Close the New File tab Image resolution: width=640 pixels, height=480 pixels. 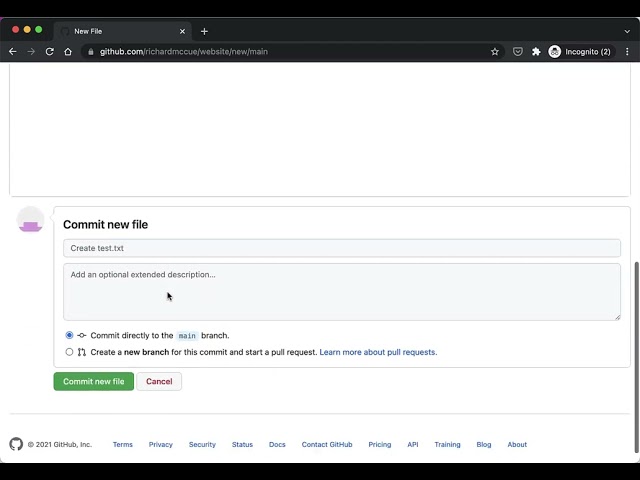(182, 31)
